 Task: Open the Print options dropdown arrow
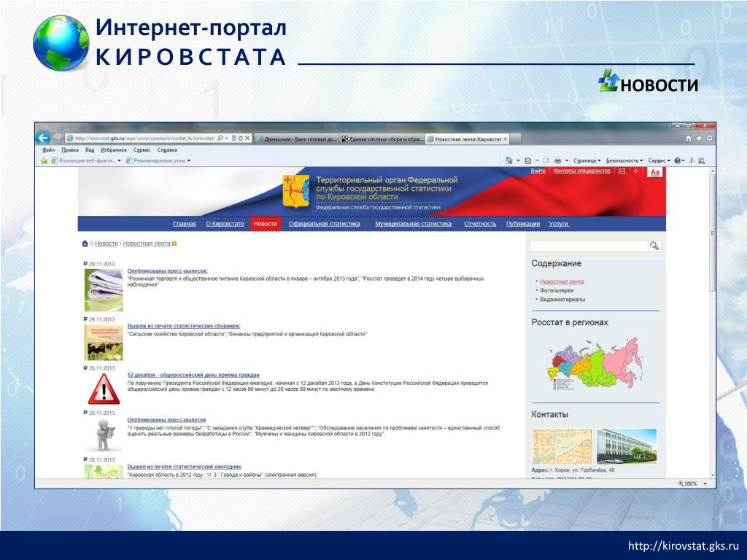pos(567,161)
